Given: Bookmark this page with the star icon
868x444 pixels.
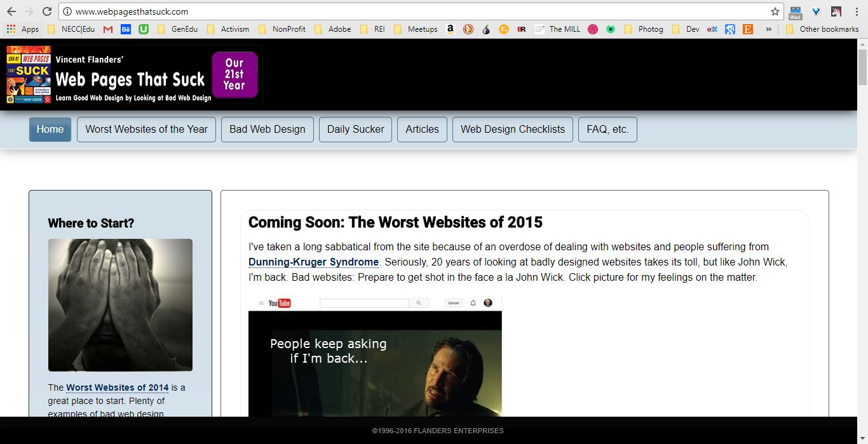Looking at the screenshot, I should click(775, 11).
